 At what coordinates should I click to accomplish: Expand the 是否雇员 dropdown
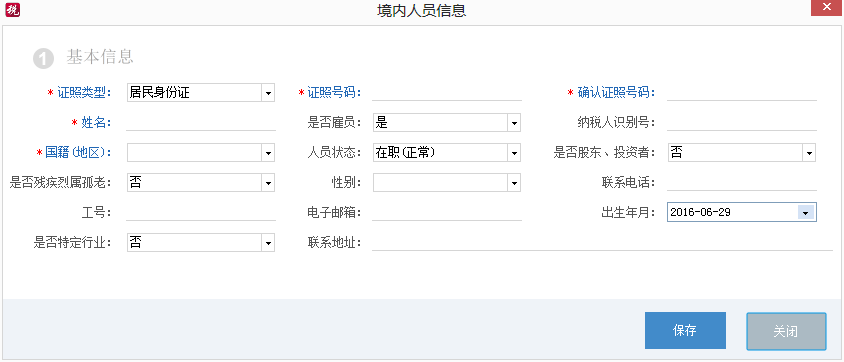click(447, 123)
